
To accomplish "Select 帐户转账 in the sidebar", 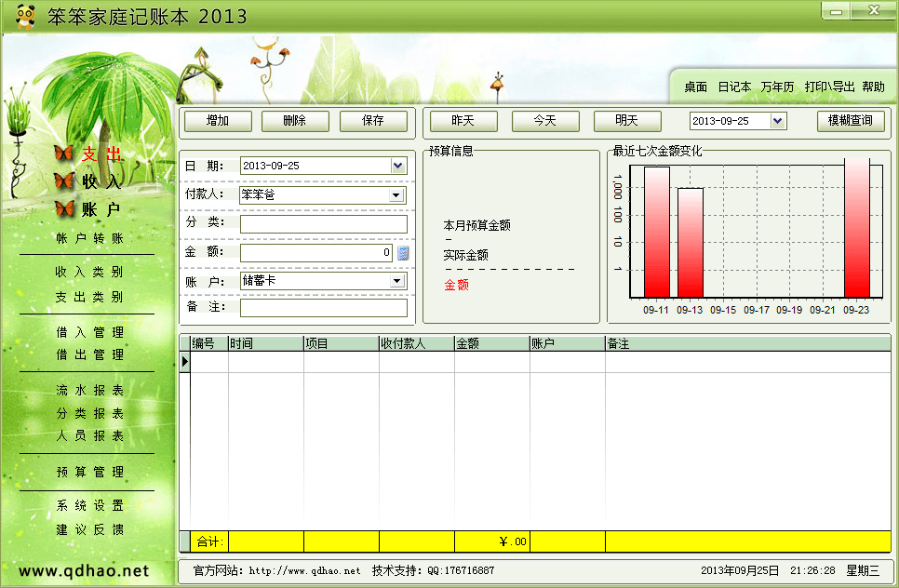I will point(89,239).
